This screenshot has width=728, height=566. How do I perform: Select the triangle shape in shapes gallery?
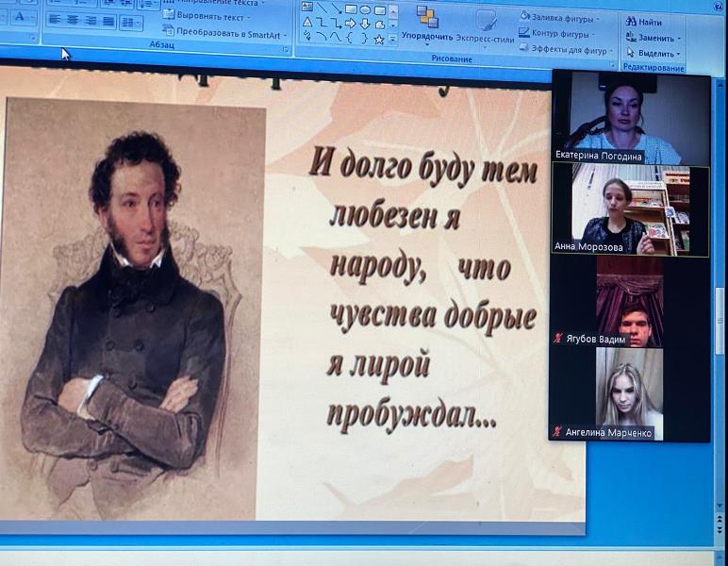pos(306,22)
